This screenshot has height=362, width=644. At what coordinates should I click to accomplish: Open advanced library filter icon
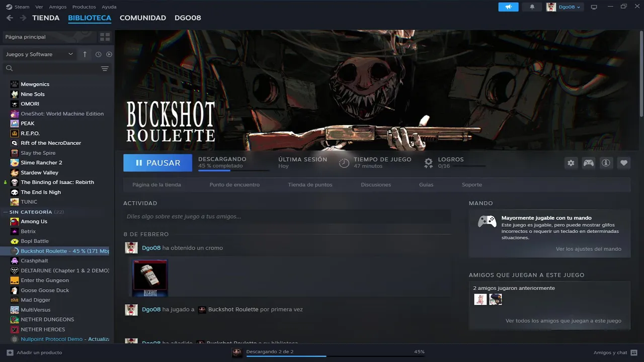click(105, 68)
